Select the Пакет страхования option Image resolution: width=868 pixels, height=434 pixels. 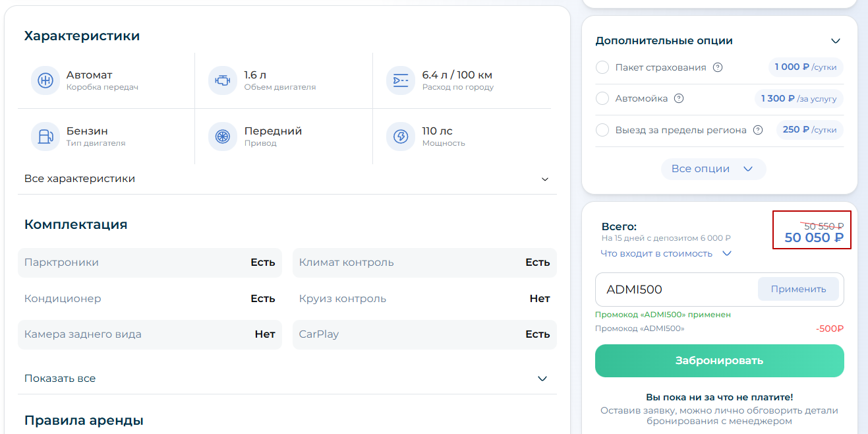pyautogui.click(x=602, y=67)
